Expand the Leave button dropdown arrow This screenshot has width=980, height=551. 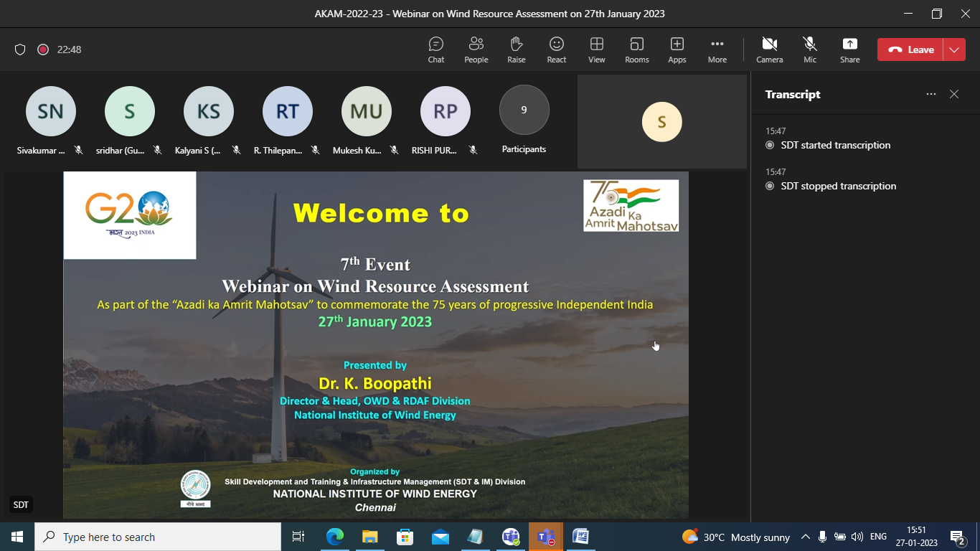[953, 50]
